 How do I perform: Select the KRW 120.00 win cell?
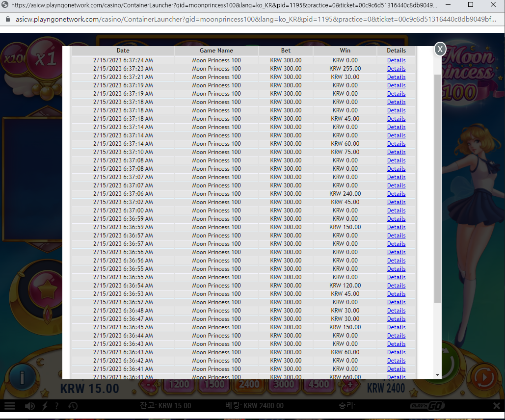click(x=345, y=286)
